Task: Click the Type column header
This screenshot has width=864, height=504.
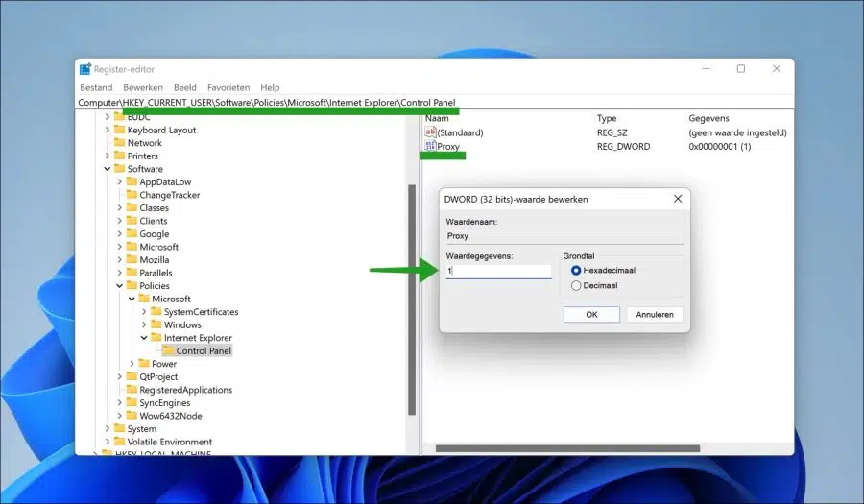Action: click(607, 118)
